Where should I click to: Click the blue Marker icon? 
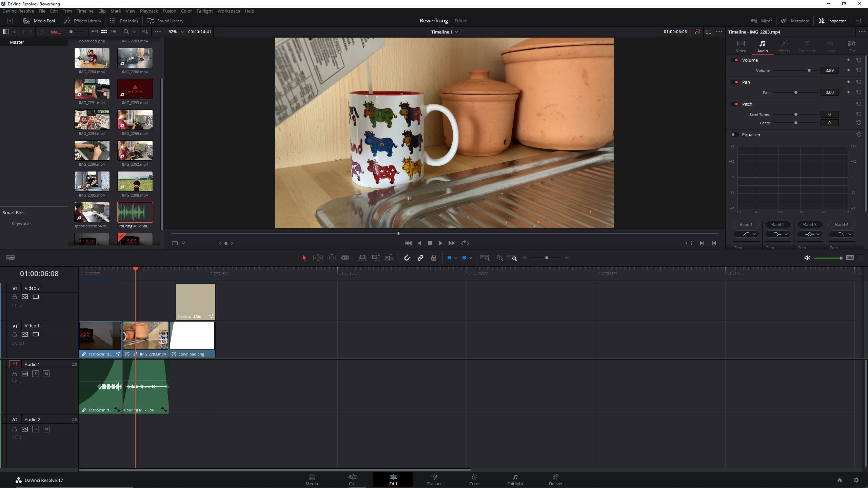pos(464,258)
